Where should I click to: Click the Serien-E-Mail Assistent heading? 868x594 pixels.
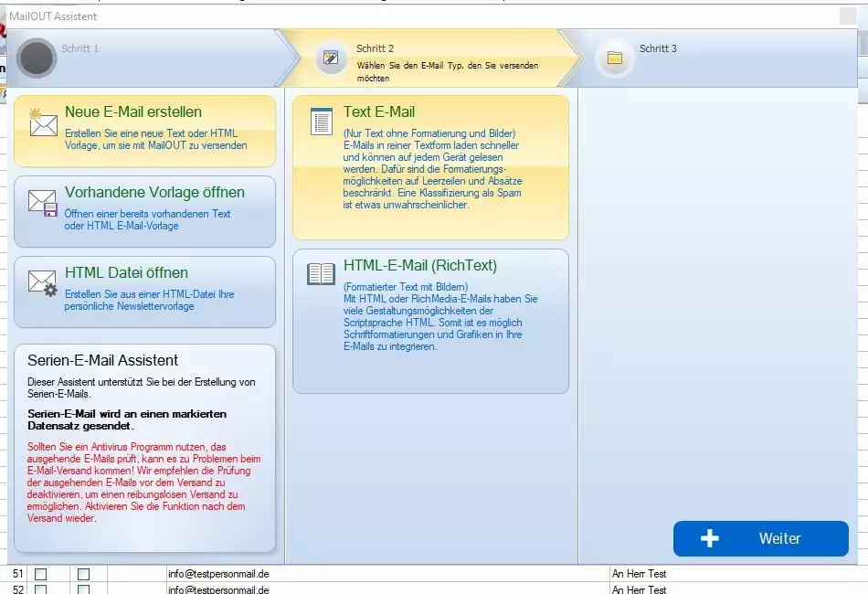click(x=103, y=360)
